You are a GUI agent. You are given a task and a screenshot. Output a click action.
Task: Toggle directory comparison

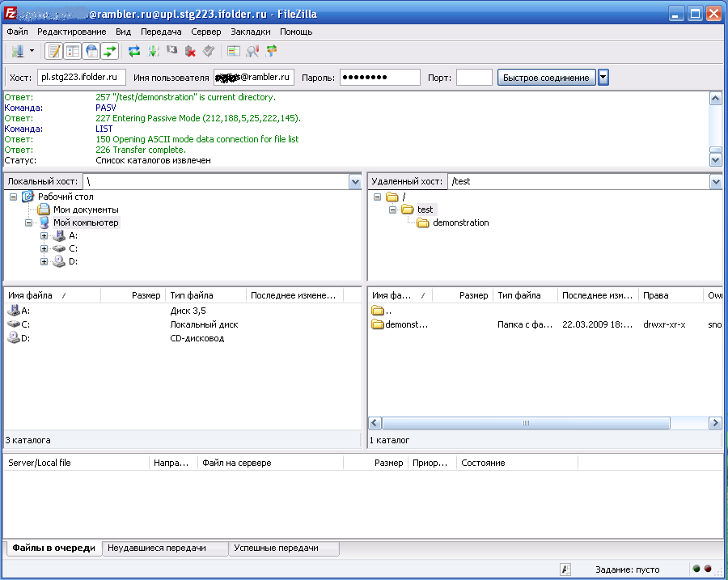pyautogui.click(x=252, y=51)
